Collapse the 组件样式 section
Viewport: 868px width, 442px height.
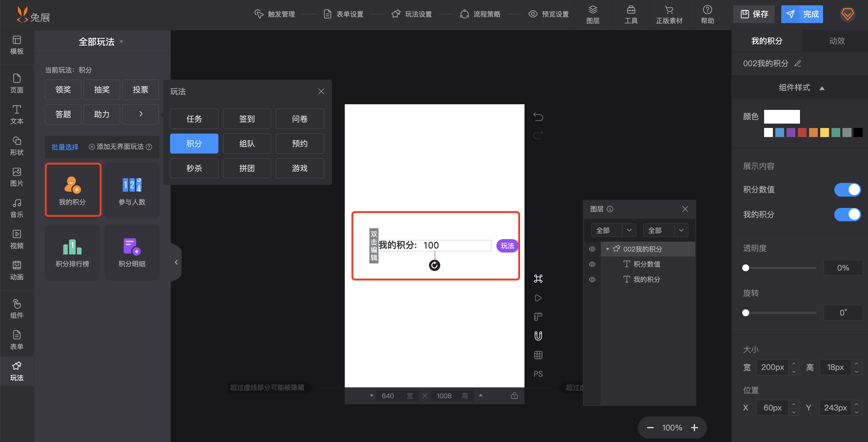pos(822,88)
